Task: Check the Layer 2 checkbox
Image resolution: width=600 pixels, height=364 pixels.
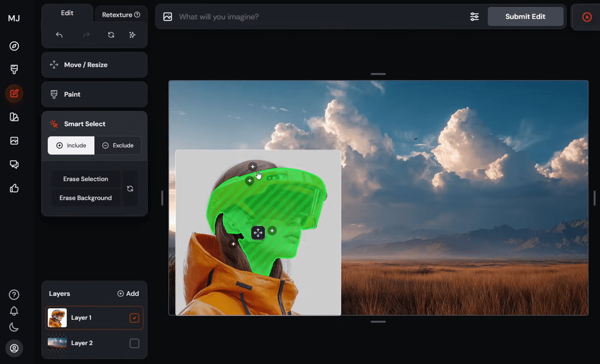Action: (x=134, y=343)
